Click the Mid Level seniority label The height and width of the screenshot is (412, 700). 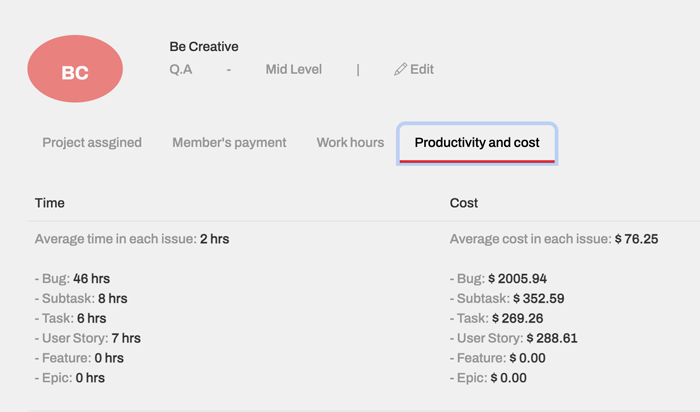tap(294, 69)
